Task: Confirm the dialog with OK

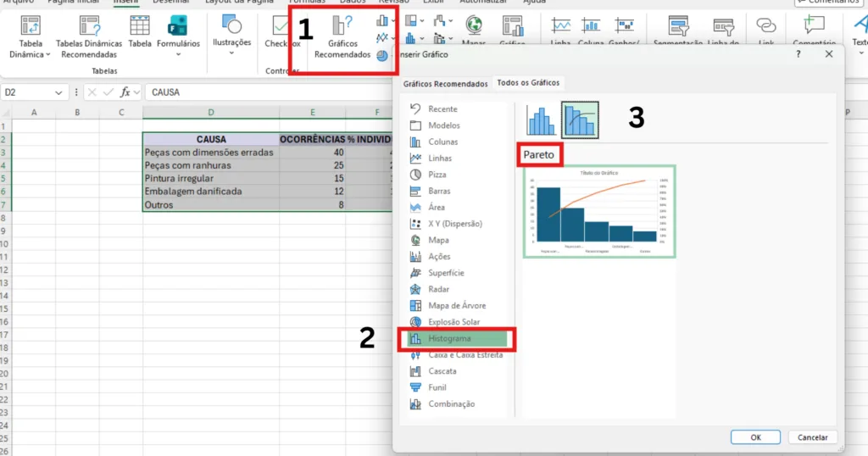Action: (755, 437)
